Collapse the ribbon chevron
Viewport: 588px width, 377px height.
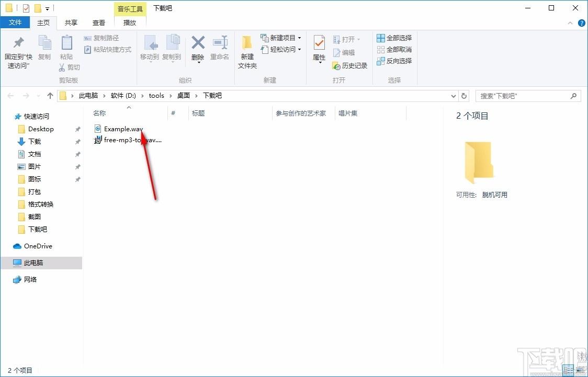[x=570, y=23]
